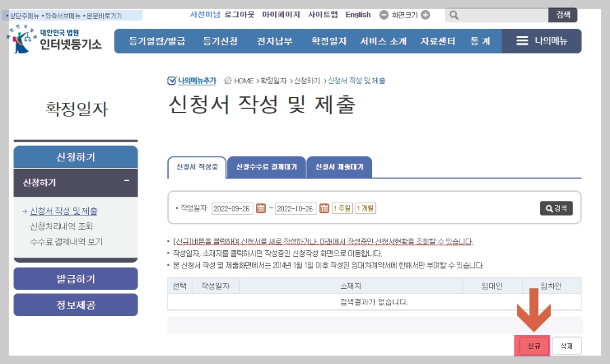This screenshot has width=610, height=364.
Task: Click the magnifier icon in search box
Action: 453,15
